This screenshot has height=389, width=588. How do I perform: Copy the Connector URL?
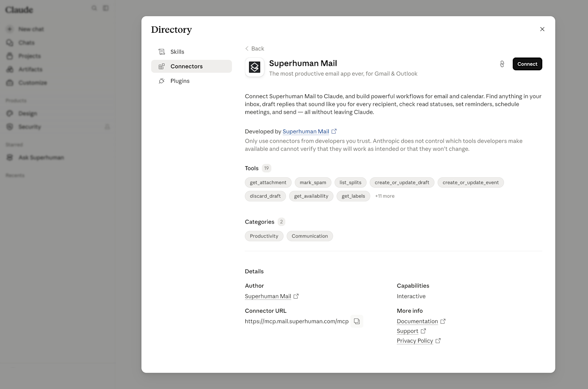[x=357, y=322]
